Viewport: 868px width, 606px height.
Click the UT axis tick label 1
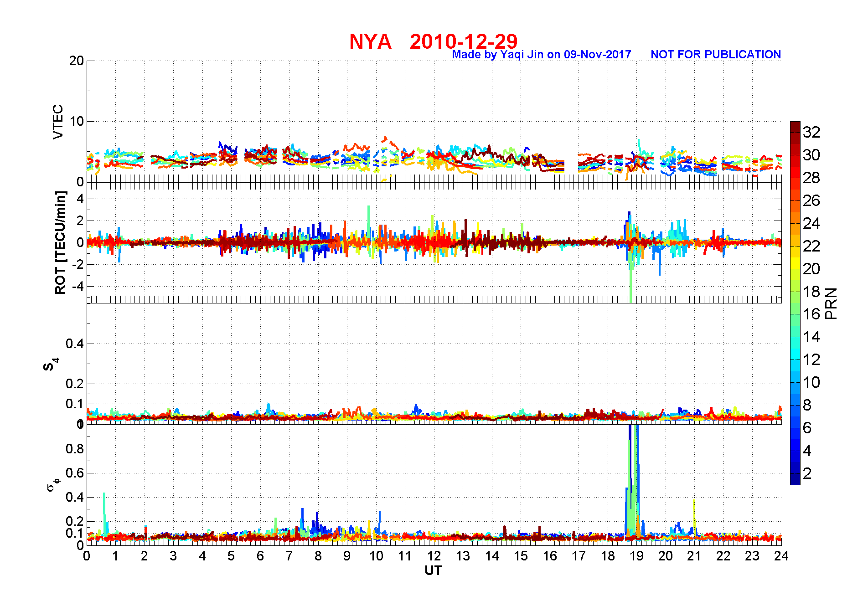pos(116,556)
